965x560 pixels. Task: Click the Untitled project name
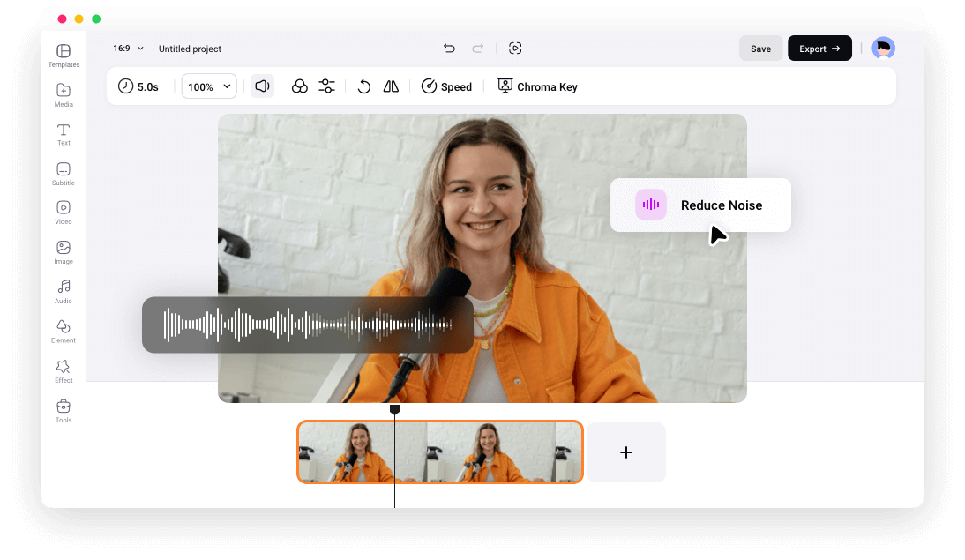pos(190,49)
